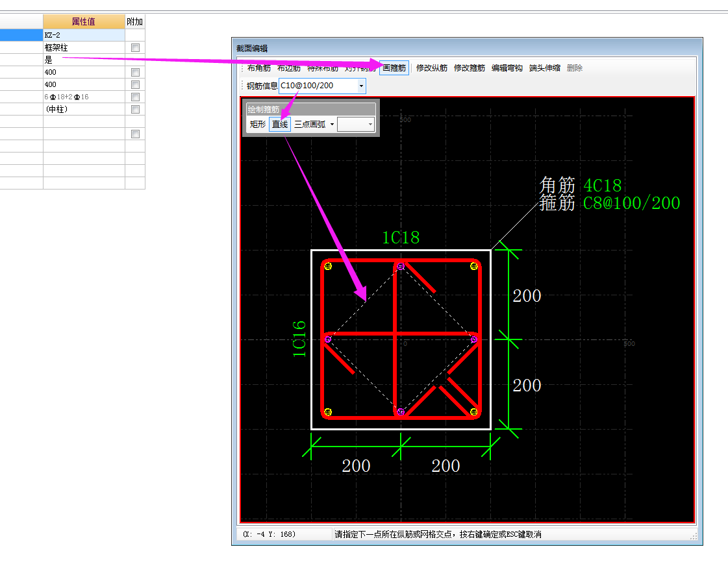Choose the 特殊布筋 toolbar command

click(322, 68)
